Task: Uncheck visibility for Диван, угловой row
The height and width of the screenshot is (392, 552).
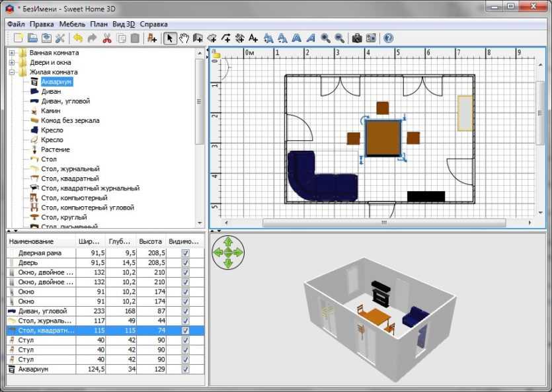Action: click(x=186, y=311)
